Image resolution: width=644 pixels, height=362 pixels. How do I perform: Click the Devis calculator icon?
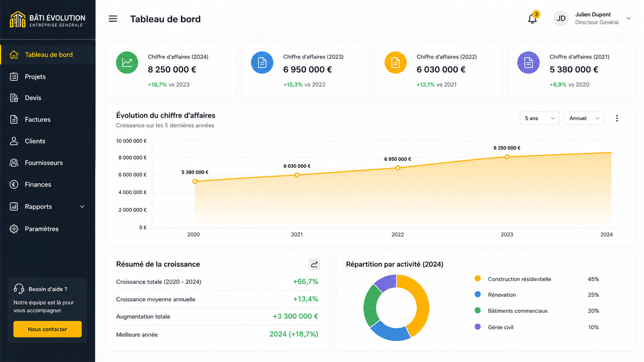(14, 98)
